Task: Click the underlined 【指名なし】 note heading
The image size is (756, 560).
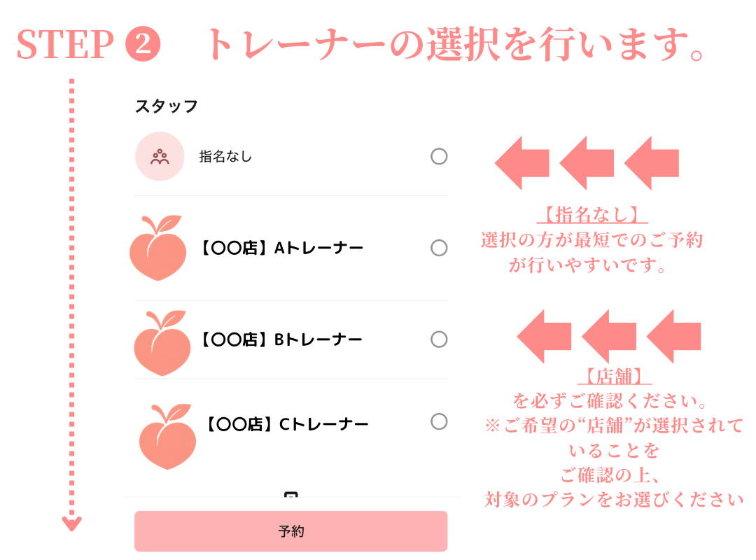Action: tap(591, 214)
